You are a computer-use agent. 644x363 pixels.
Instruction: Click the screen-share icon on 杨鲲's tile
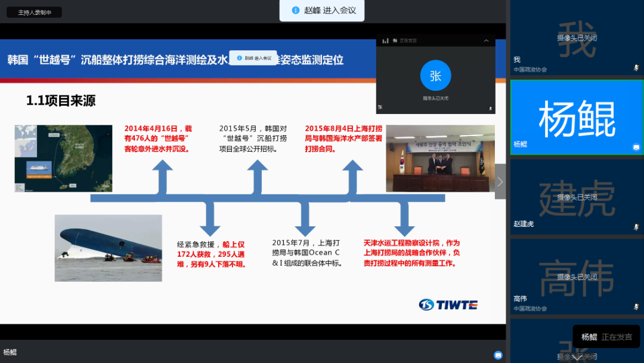pos(636,147)
